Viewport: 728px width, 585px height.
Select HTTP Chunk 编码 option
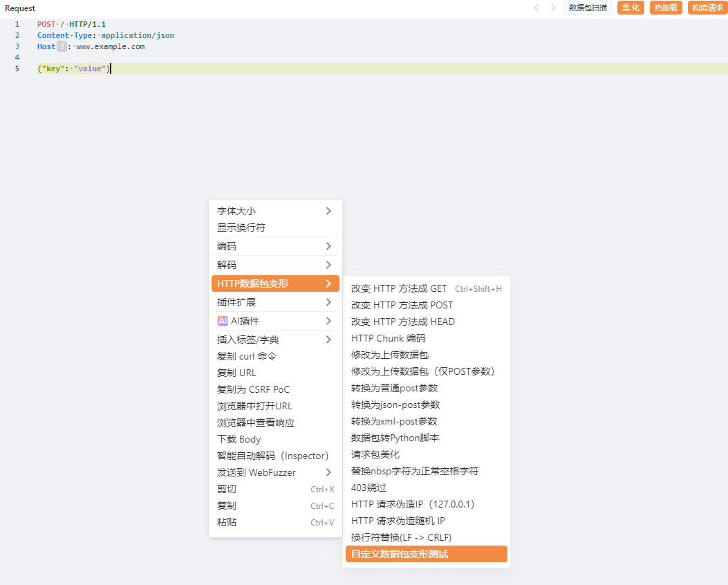(389, 338)
